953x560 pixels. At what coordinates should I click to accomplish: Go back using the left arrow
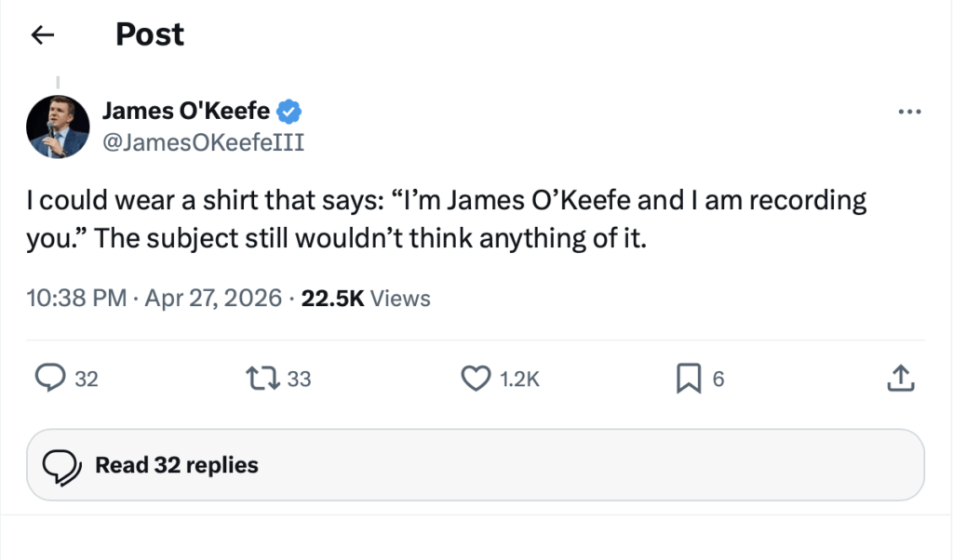pos(42,35)
